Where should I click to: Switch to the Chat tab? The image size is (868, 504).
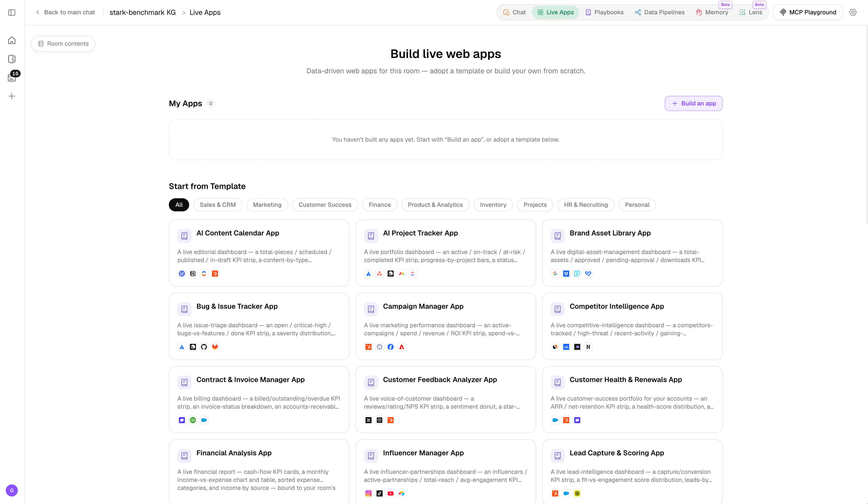[514, 12]
